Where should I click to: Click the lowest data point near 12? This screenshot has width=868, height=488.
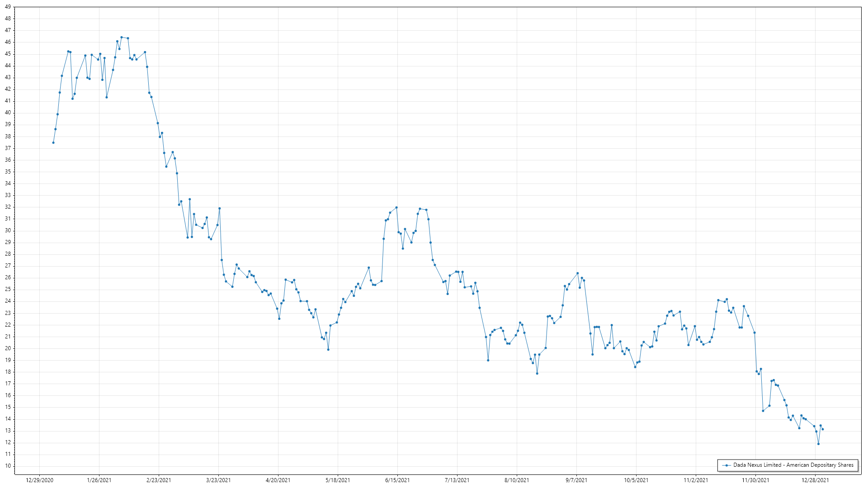click(x=818, y=444)
